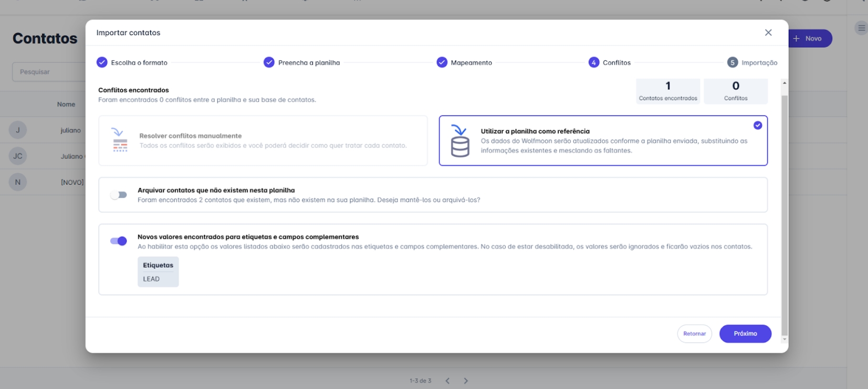This screenshot has height=389, width=868.
Task: Click the Próximo button
Action: point(745,334)
